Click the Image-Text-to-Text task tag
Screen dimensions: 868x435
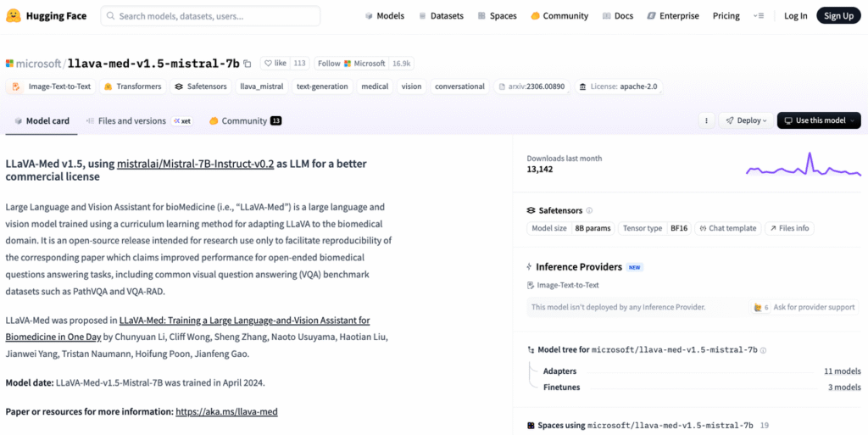(53, 86)
